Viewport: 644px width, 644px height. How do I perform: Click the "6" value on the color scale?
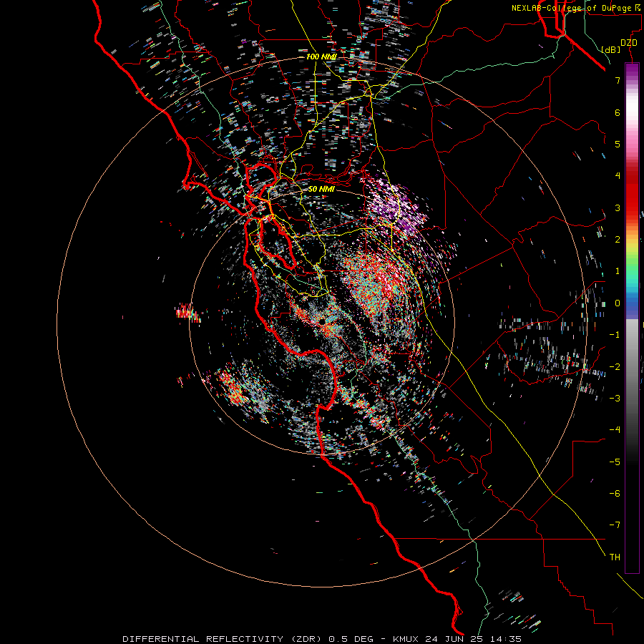point(618,112)
